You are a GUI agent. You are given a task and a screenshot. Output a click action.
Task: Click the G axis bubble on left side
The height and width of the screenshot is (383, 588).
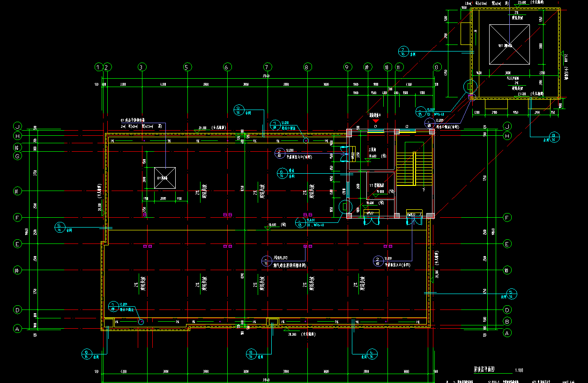point(17,156)
